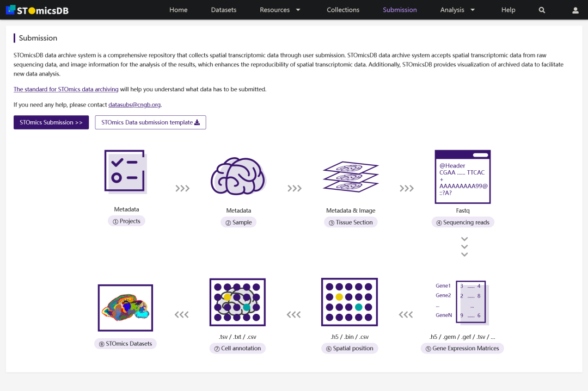This screenshot has height=391, width=588.
Task: Click the 'Metadata' caption above Projects
Action: tap(126, 209)
